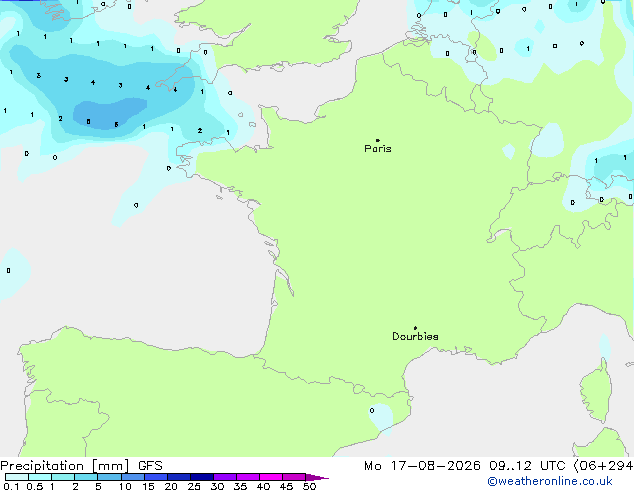Pick the 40–45 mm magenta swatch
634x490 pixels.
coord(271,477)
